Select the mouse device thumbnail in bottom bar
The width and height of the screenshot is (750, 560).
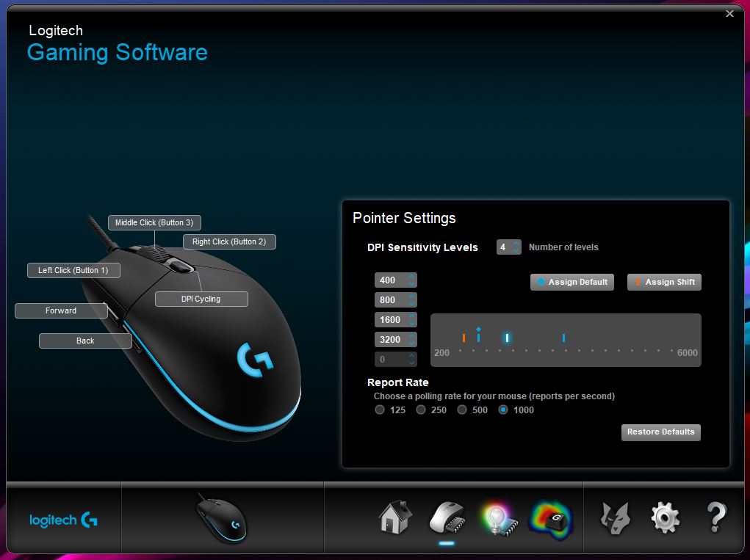click(x=222, y=517)
